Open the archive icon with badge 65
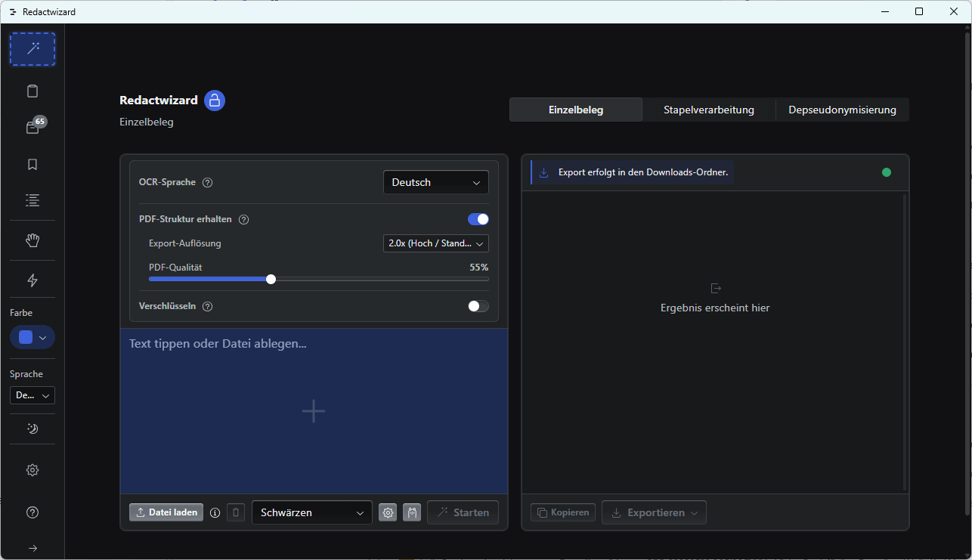 [33, 128]
